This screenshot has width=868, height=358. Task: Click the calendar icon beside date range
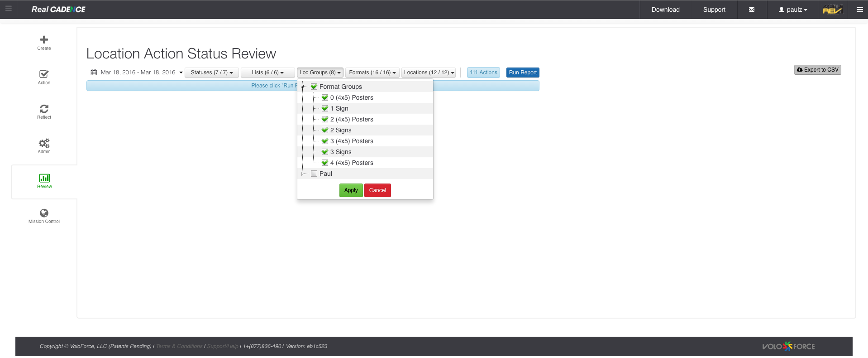(94, 73)
